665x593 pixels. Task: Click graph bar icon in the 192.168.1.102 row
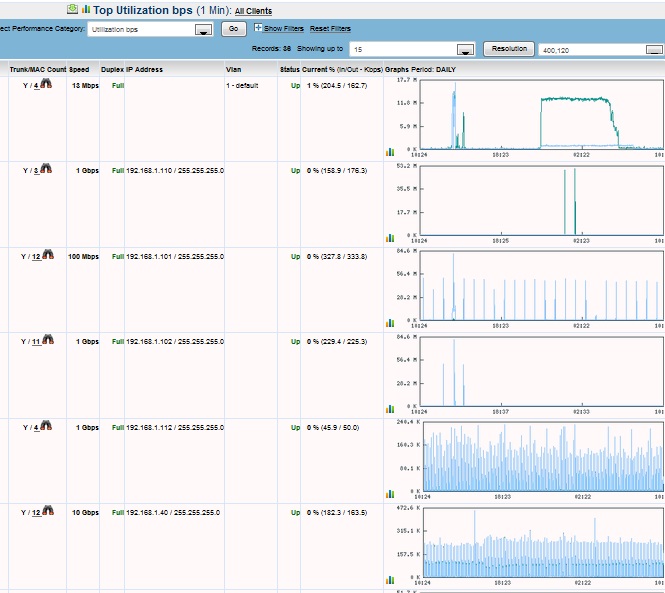pos(390,409)
